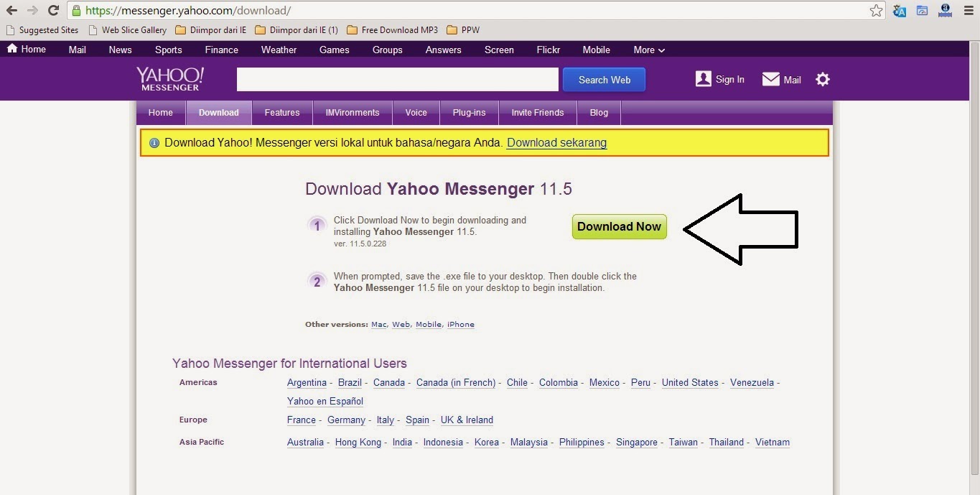Open Games in Yahoo top navigation

(x=334, y=50)
